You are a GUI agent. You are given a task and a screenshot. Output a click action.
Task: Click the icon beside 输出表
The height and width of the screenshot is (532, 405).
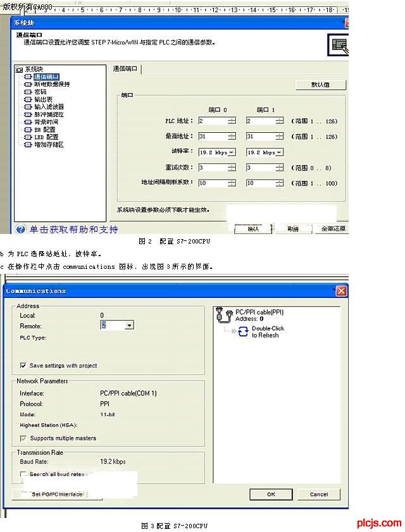[x=28, y=99]
